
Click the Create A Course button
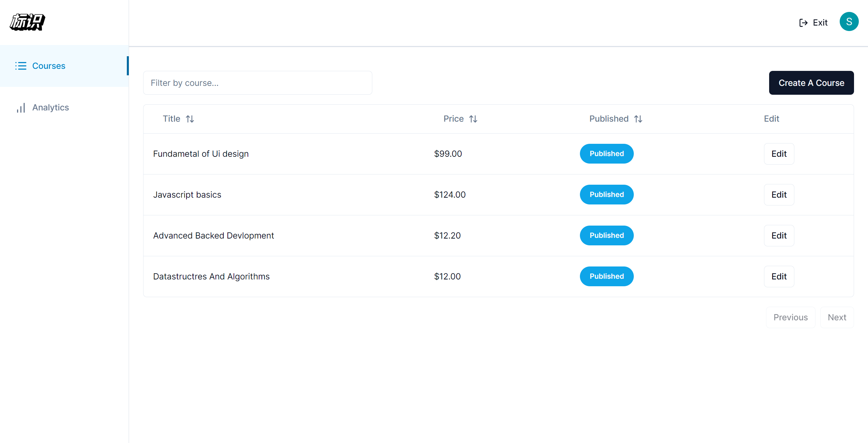[811, 83]
